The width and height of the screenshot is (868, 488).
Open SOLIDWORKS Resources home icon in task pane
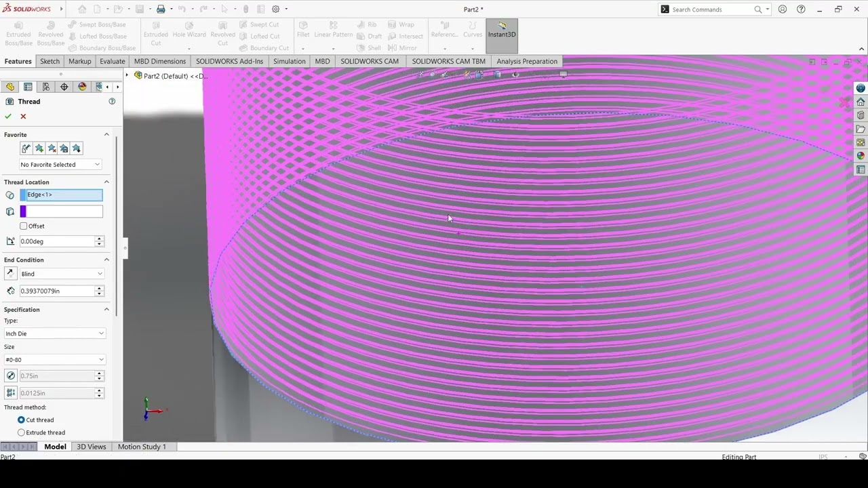coord(861,102)
